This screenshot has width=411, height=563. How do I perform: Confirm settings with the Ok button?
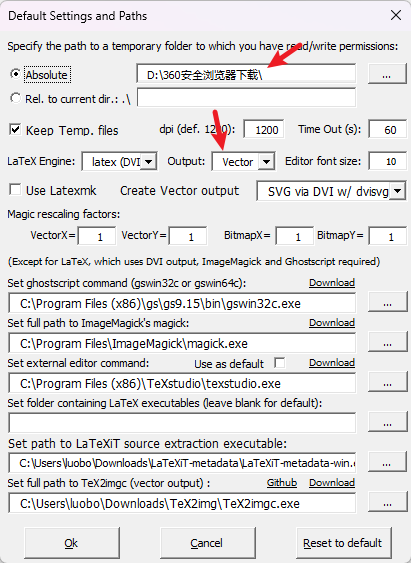(72, 543)
